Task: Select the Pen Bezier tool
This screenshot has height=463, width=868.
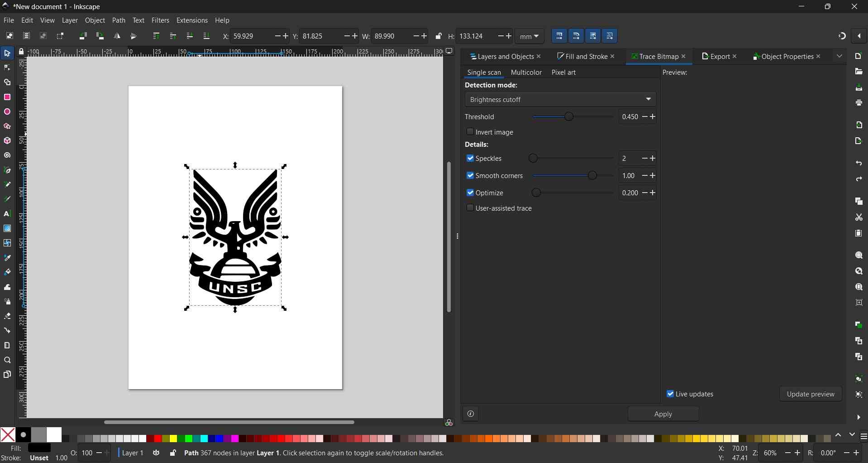Action: (7, 170)
